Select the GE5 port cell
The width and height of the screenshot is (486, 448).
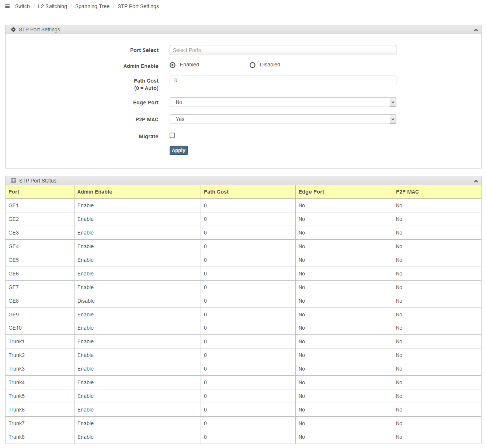coord(40,260)
